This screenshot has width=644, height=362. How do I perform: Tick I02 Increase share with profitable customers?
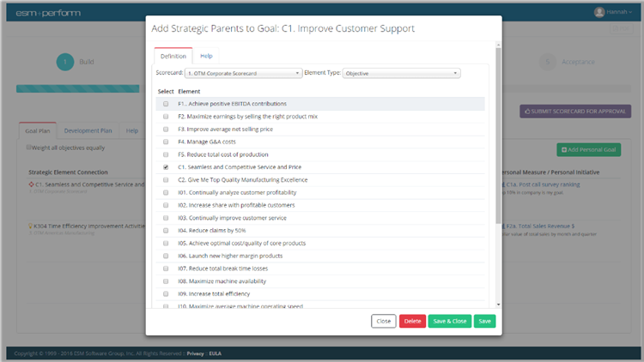click(166, 205)
